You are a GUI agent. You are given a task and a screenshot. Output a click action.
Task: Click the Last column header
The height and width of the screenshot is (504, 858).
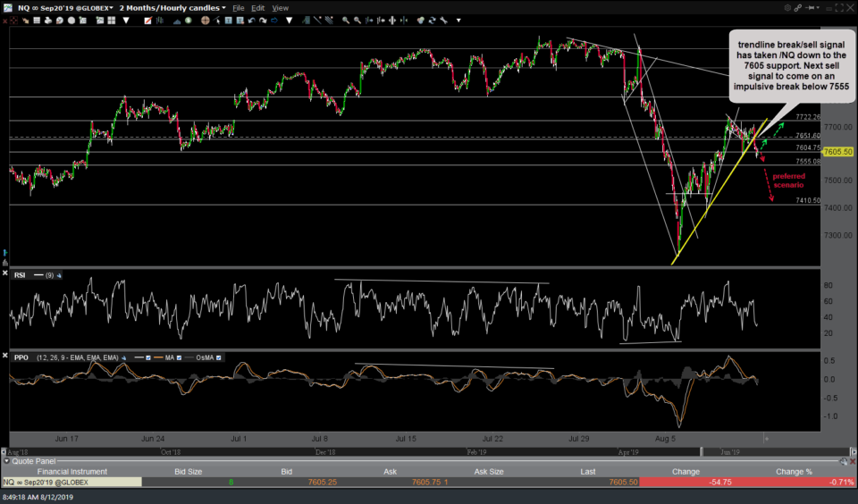588,471
